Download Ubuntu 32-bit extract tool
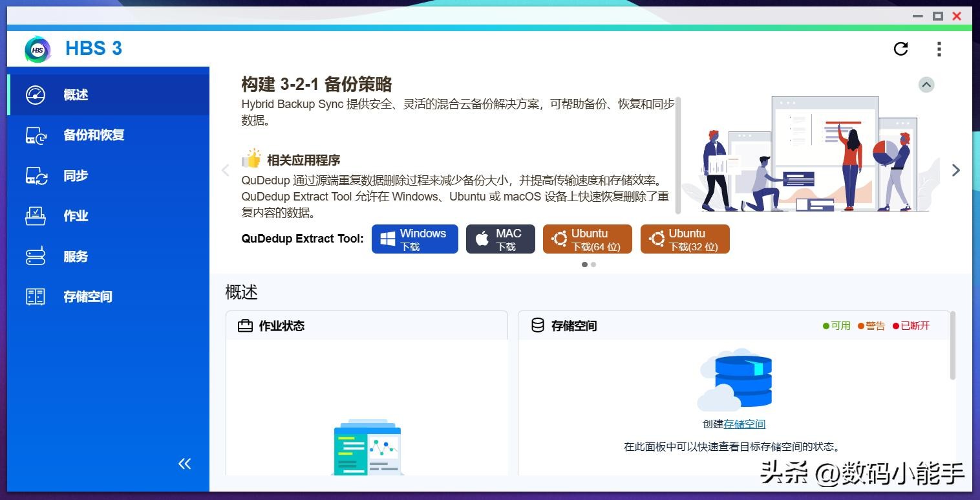 click(x=685, y=239)
